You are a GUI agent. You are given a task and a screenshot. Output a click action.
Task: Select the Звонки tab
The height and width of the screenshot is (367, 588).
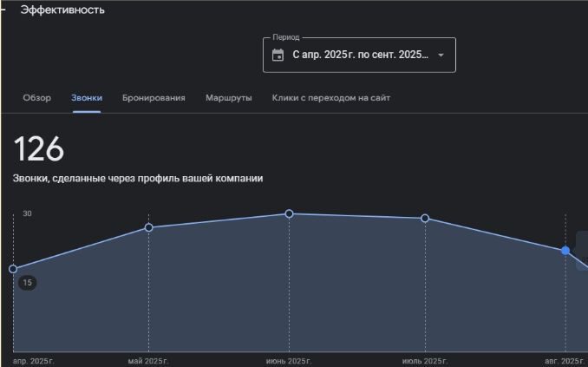(87, 98)
